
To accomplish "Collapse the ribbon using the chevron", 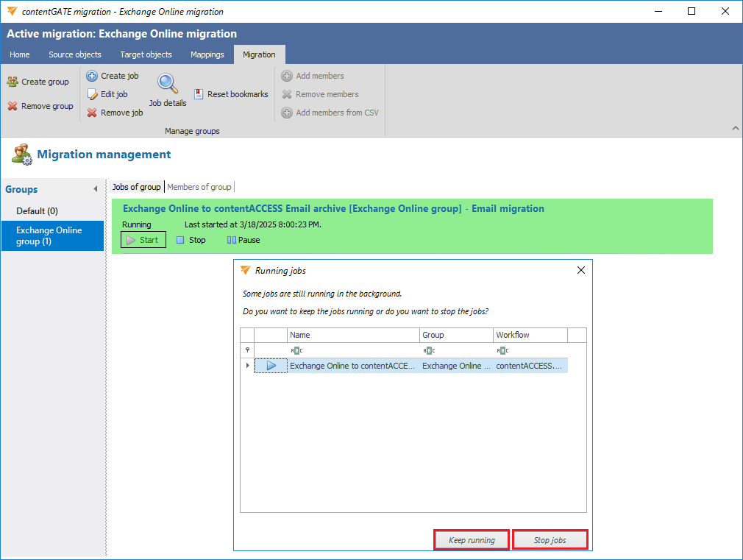I will point(735,129).
